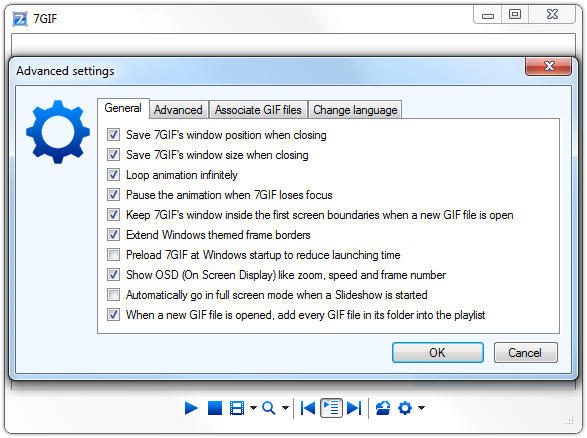Expand the settings gear dropdown arrow

point(422,408)
